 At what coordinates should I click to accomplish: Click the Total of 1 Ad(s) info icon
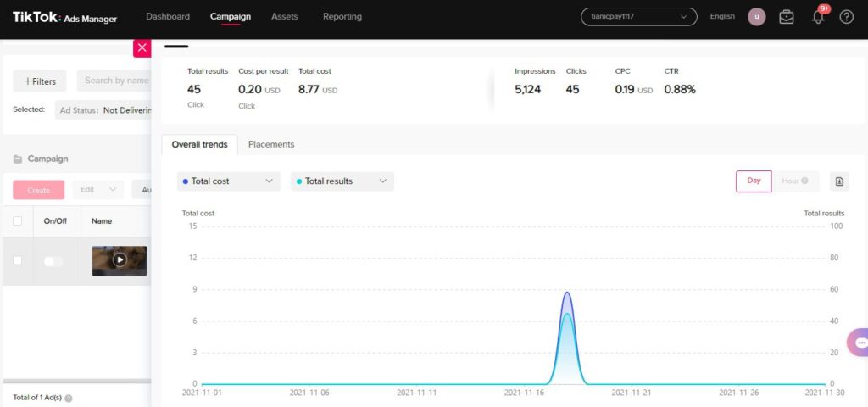(x=69, y=399)
